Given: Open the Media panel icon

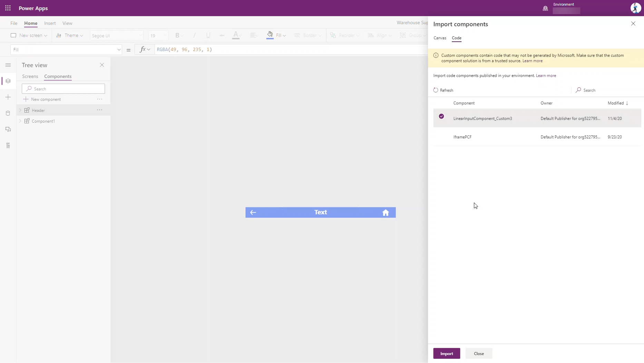Looking at the screenshot, I should click(x=8, y=130).
